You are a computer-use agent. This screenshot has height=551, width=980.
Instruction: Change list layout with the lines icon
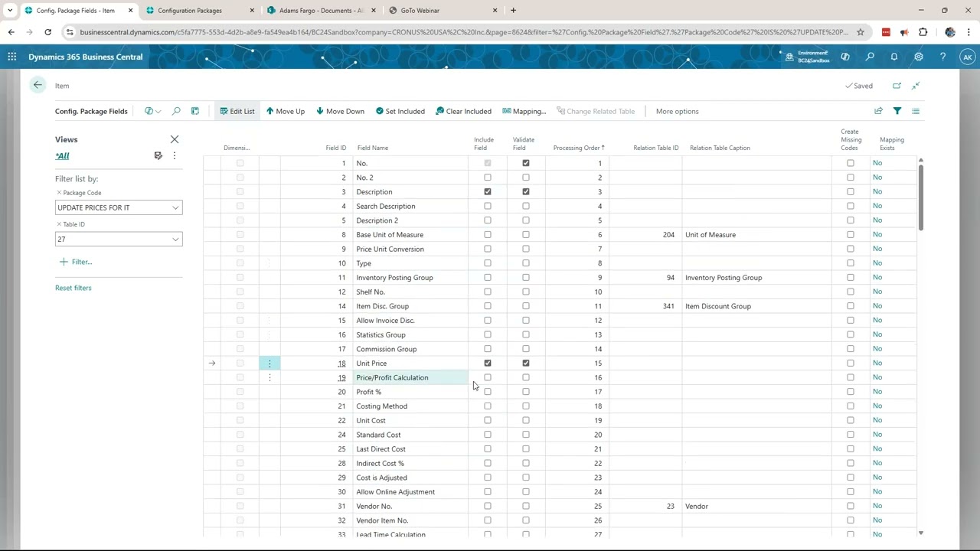916,111
